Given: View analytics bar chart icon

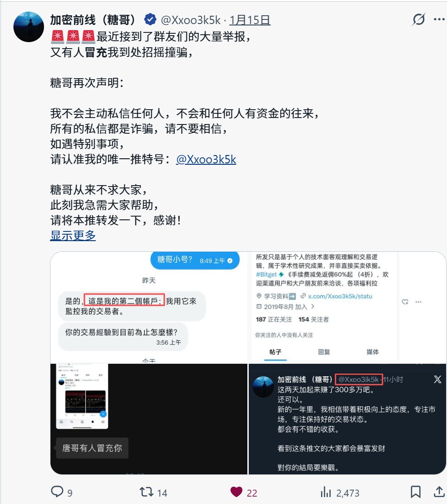Looking at the screenshot, I should 326,492.
